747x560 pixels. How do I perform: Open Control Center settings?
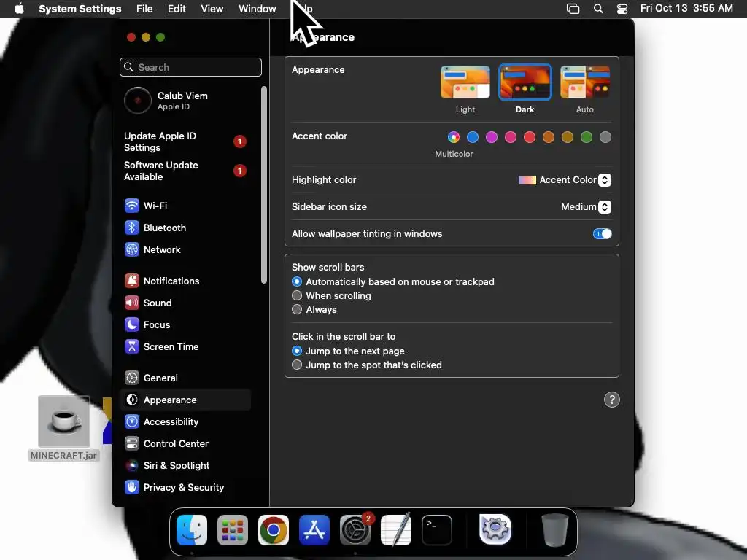point(185,444)
